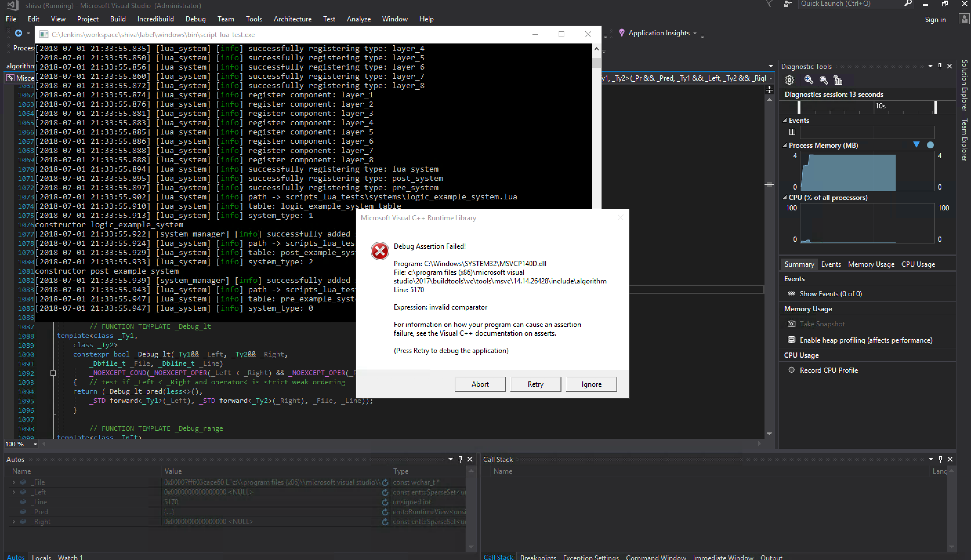Click Take Snapshot camera icon

[791, 324]
